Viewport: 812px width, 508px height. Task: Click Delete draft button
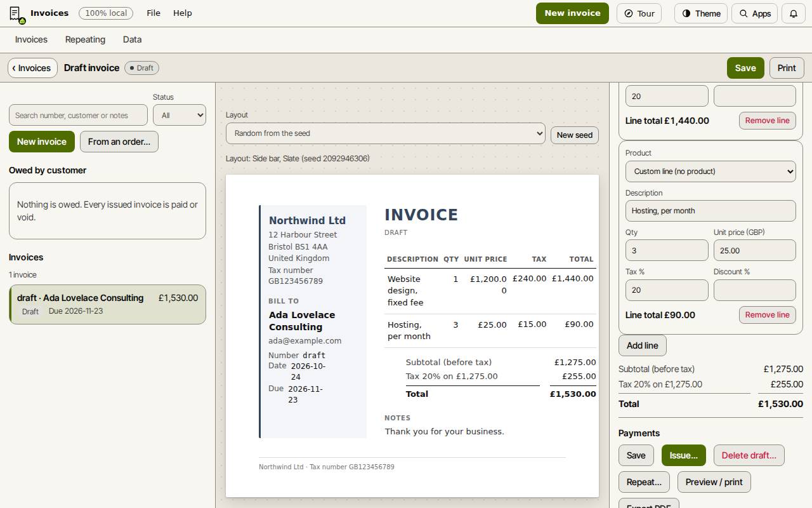coord(749,455)
